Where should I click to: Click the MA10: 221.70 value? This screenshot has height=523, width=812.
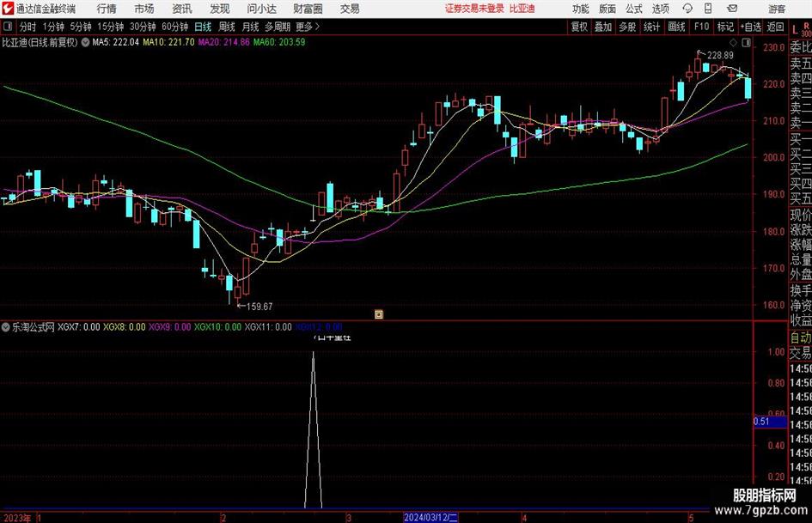(168, 42)
